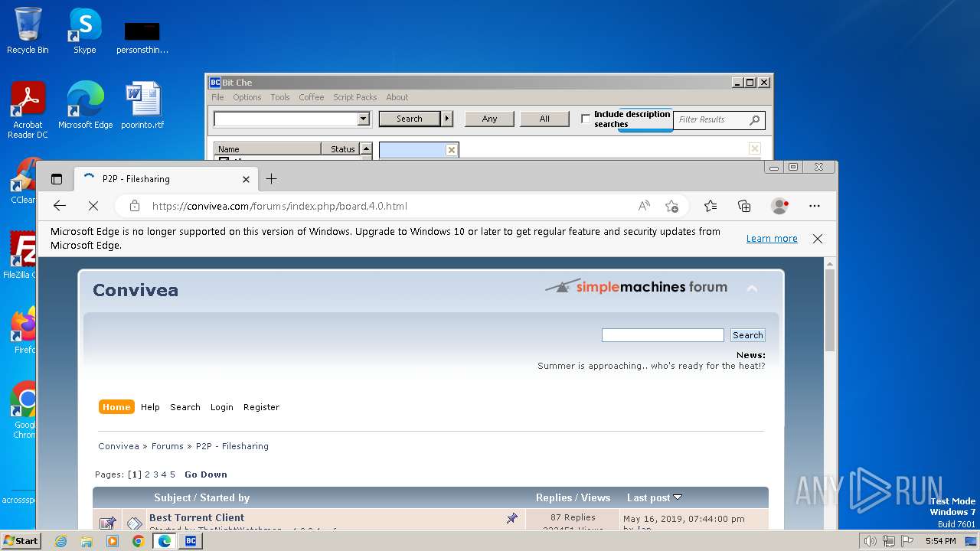Open the Recycle Bin desktop icon

click(x=28, y=31)
